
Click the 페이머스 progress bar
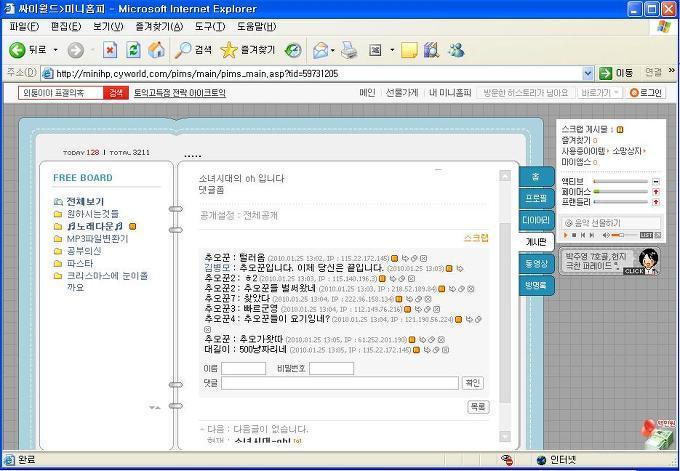pos(621,192)
